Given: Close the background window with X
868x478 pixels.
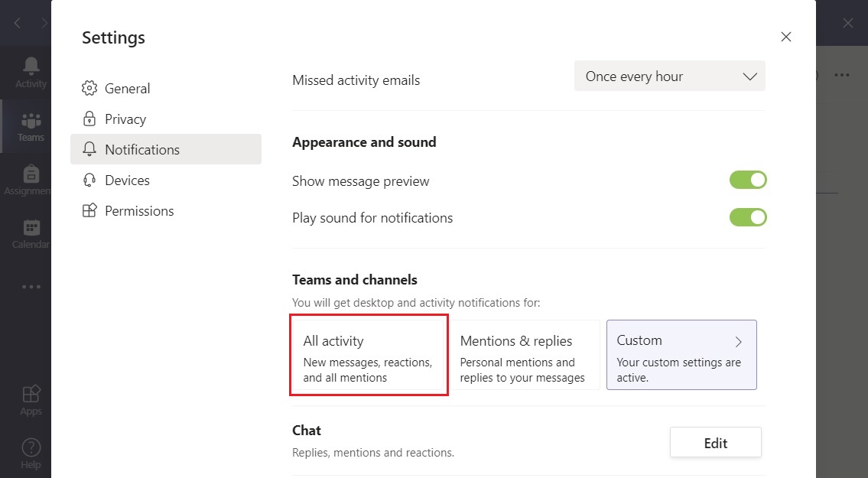Looking at the screenshot, I should [847, 23].
